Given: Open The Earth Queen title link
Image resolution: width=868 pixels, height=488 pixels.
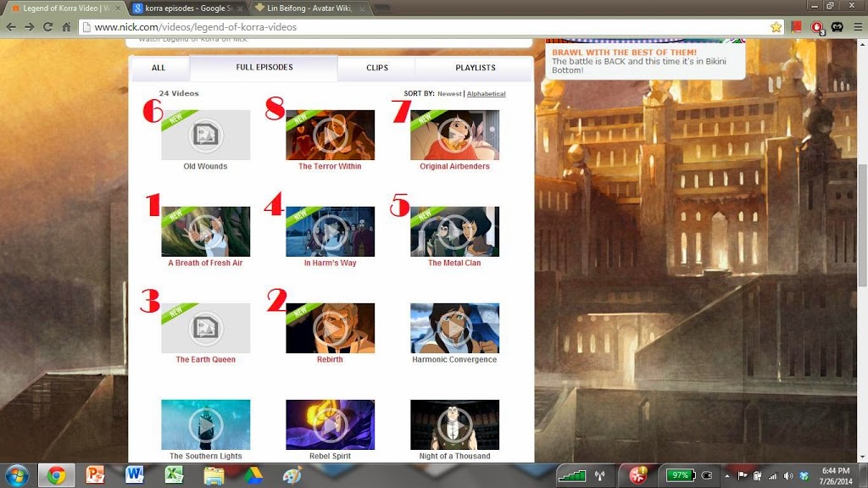Looking at the screenshot, I should [x=205, y=359].
